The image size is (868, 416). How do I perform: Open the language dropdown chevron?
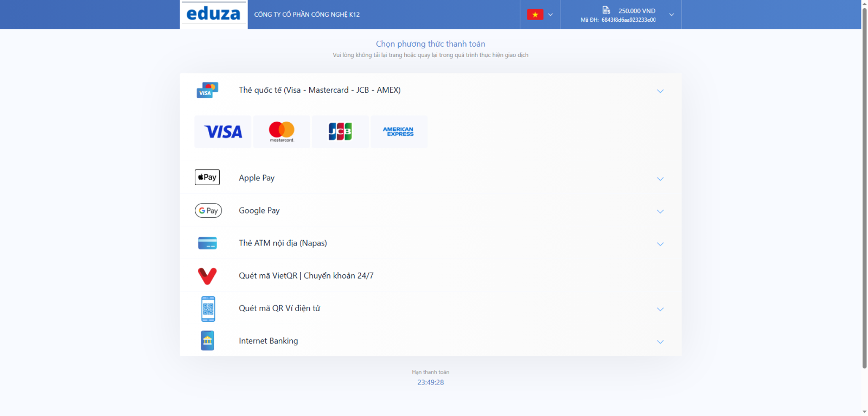pos(551,15)
